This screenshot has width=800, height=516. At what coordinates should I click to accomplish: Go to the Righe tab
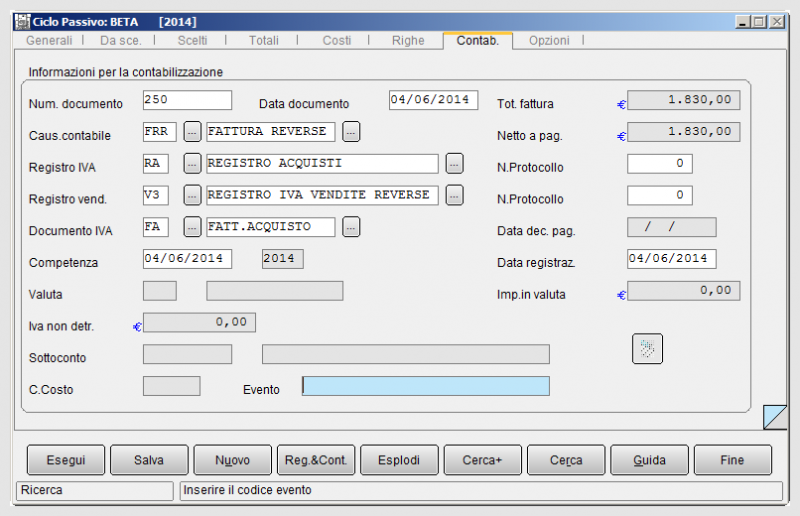(x=408, y=40)
